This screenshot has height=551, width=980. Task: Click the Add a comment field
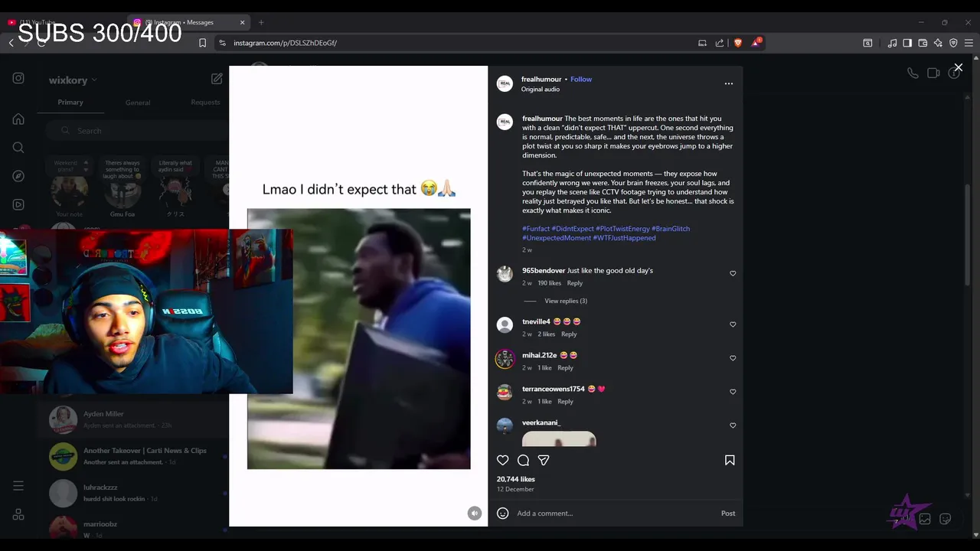click(616, 514)
